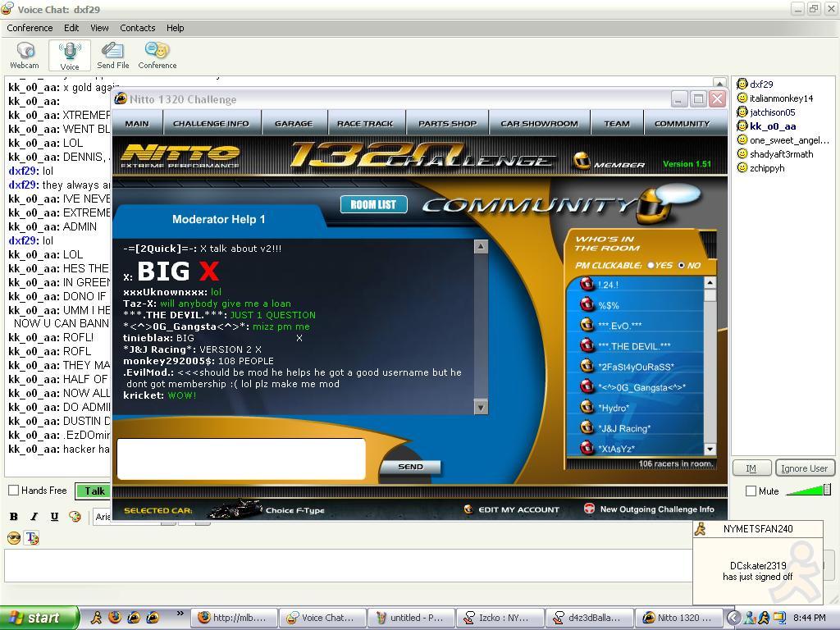Select shadyaft3rmath in participant list
This screenshot has width=840, height=630.
point(781,153)
